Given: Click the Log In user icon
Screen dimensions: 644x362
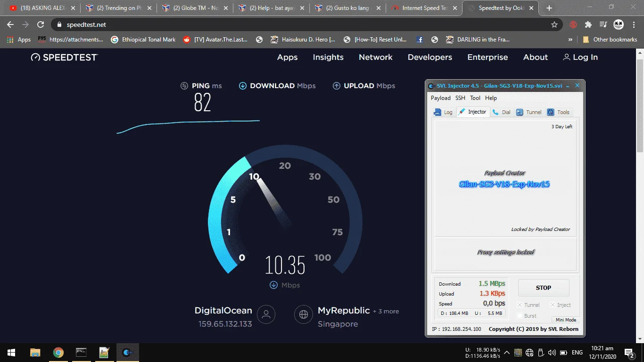Looking at the screenshot, I should 566,57.
